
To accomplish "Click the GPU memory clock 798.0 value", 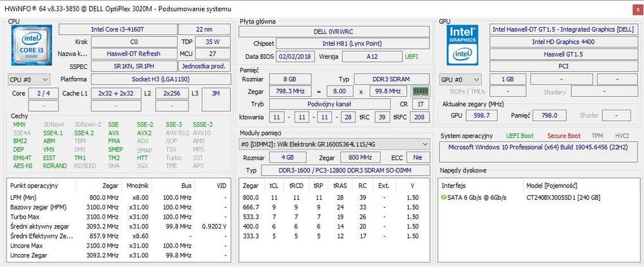I will tap(549, 115).
